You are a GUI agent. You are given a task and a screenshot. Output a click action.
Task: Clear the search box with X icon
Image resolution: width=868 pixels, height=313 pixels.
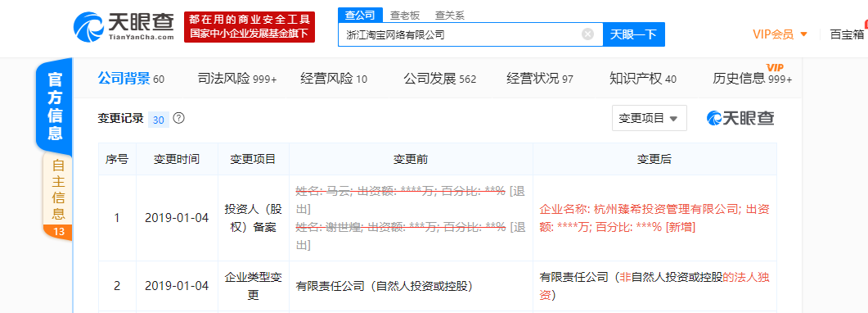[588, 34]
